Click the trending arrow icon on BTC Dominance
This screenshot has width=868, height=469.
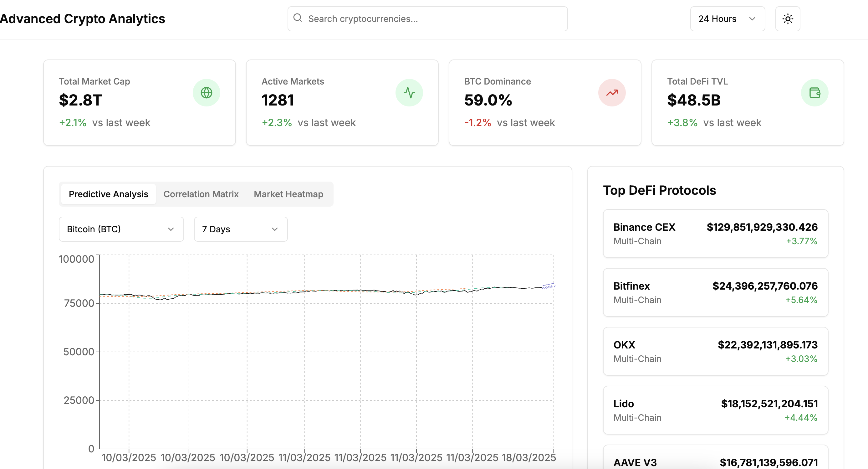pos(612,93)
